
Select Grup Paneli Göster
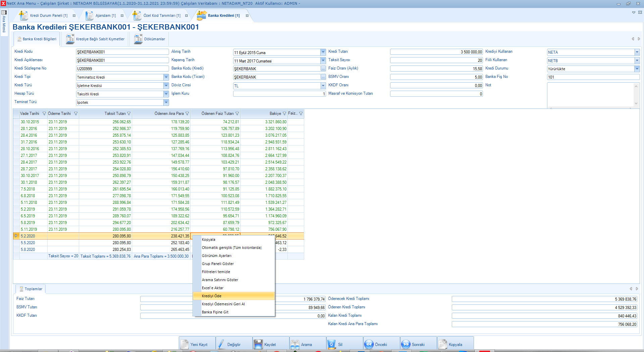tap(234, 264)
